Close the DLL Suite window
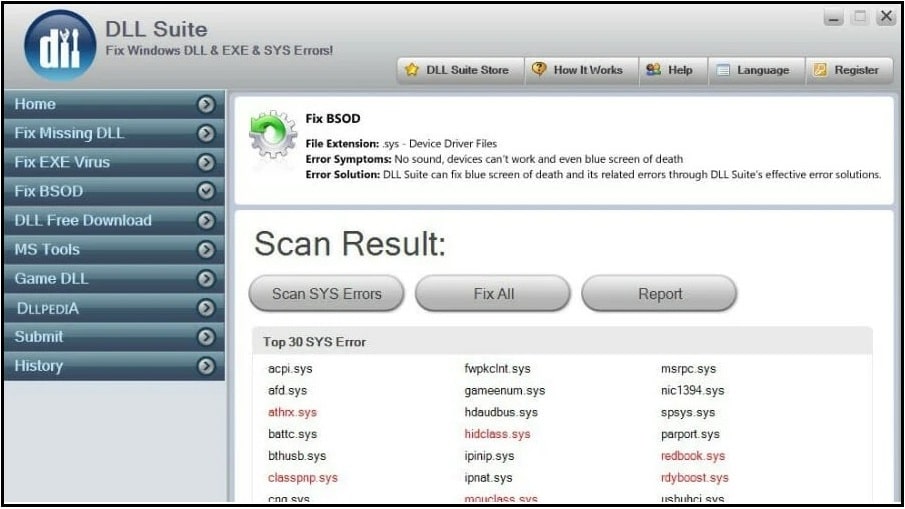This screenshot has height=509, width=905. point(886,17)
